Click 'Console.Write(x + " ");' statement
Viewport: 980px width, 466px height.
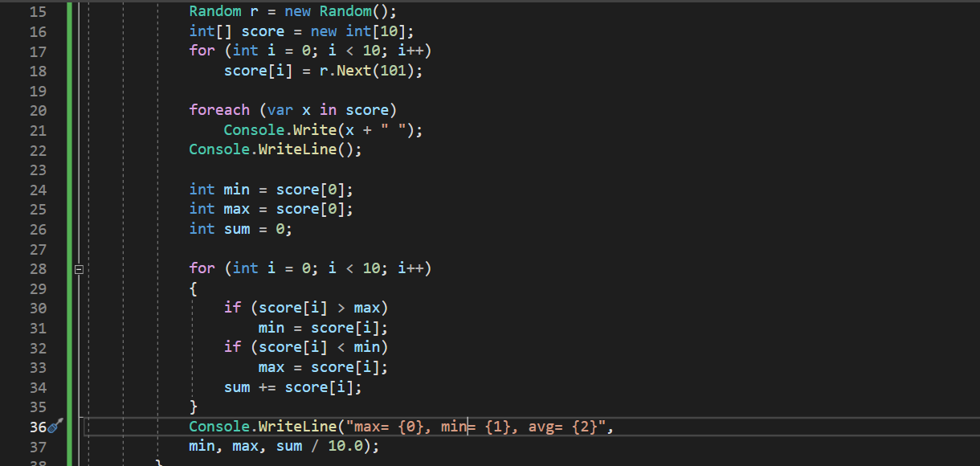click(323, 130)
